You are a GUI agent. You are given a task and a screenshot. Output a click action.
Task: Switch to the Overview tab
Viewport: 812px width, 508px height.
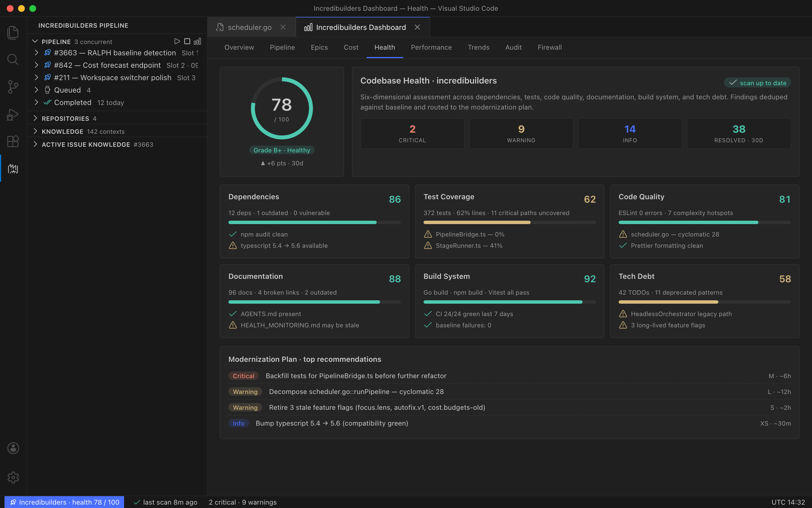pos(239,47)
